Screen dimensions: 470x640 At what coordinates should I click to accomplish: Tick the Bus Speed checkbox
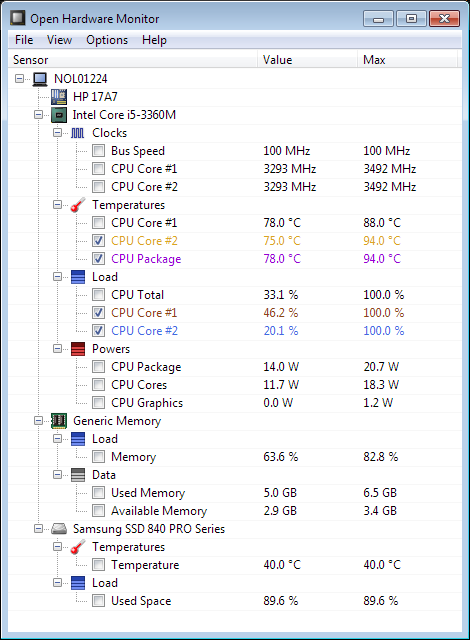click(x=98, y=151)
